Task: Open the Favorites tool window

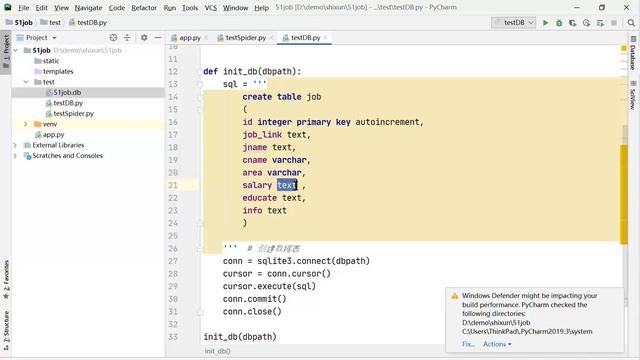Action: pyautogui.click(x=6, y=280)
